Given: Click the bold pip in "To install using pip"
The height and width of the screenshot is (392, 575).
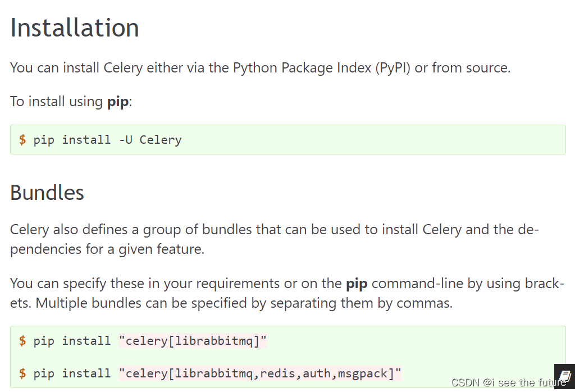Looking at the screenshot, I should point(118,102).
